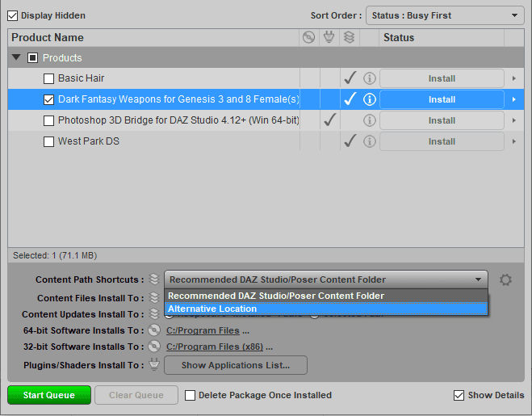
Task: Check the Basic Hair checkbox
Action: pyautogui.click(x=49, y=79)
